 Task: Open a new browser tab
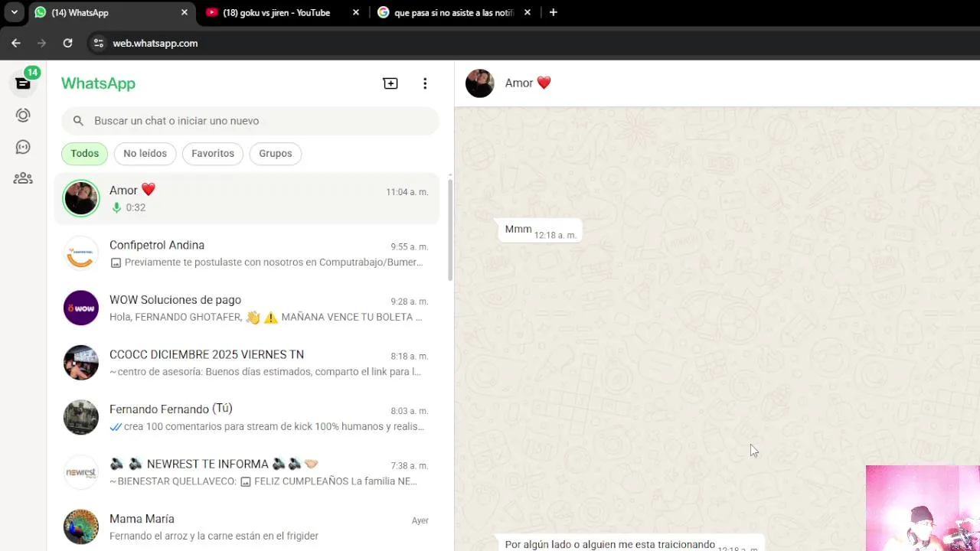(x=554, y=12)
